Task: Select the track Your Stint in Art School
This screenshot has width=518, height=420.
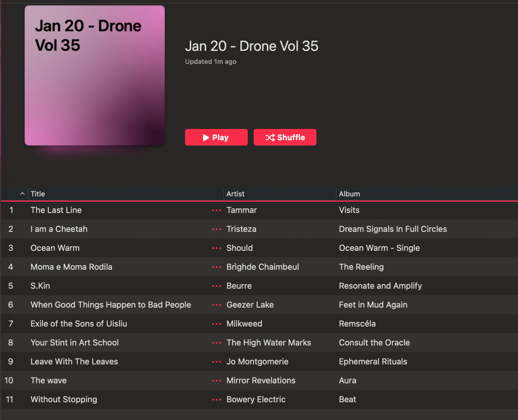Action: pyautogui.click(x=74, y=343)
